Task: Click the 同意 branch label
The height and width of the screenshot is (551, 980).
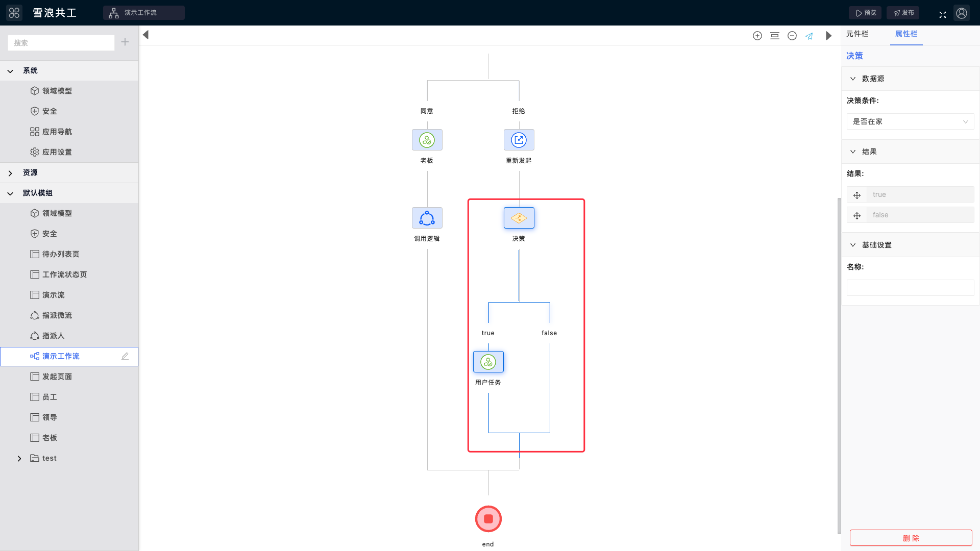Action: [x=427, y=111]
